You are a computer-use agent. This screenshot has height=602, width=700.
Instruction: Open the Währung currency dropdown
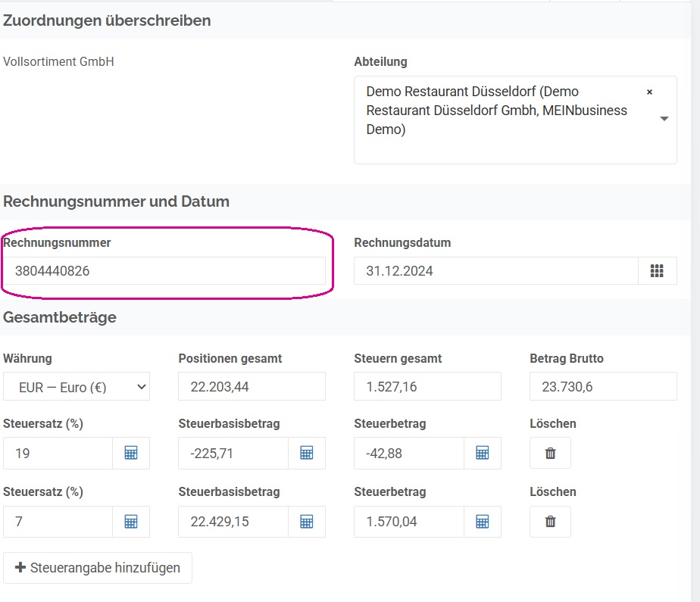pos(77,386)
